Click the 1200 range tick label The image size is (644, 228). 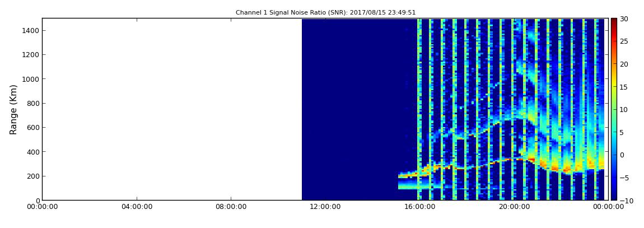(x=31, y=55)
